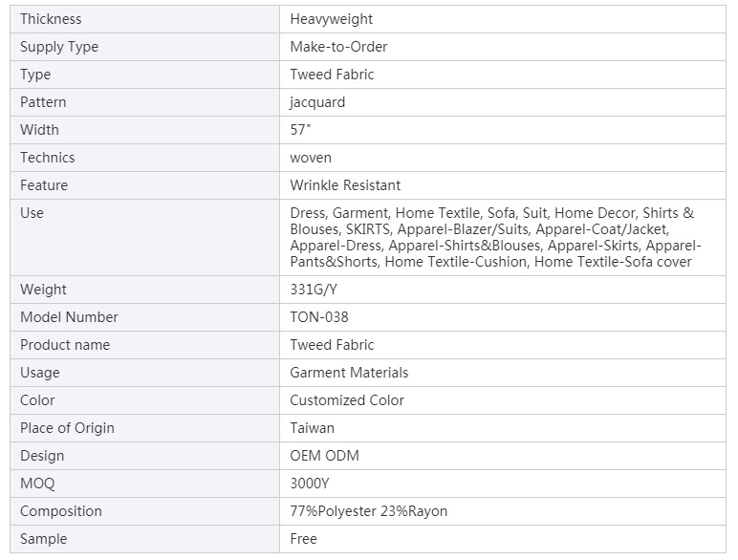Click the Product name label
Viewport: 738px width, 560px height.
(x=65, y=345)
